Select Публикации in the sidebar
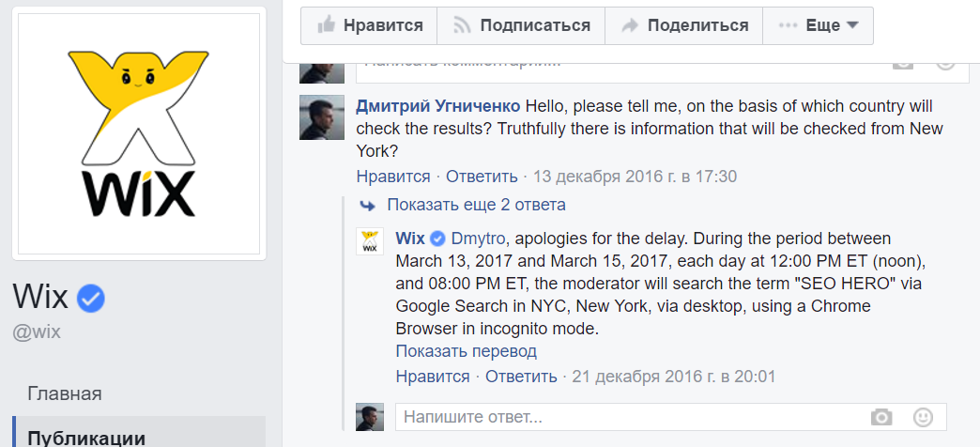This screenshot has width=980, height=447. [x=86, y=438]
